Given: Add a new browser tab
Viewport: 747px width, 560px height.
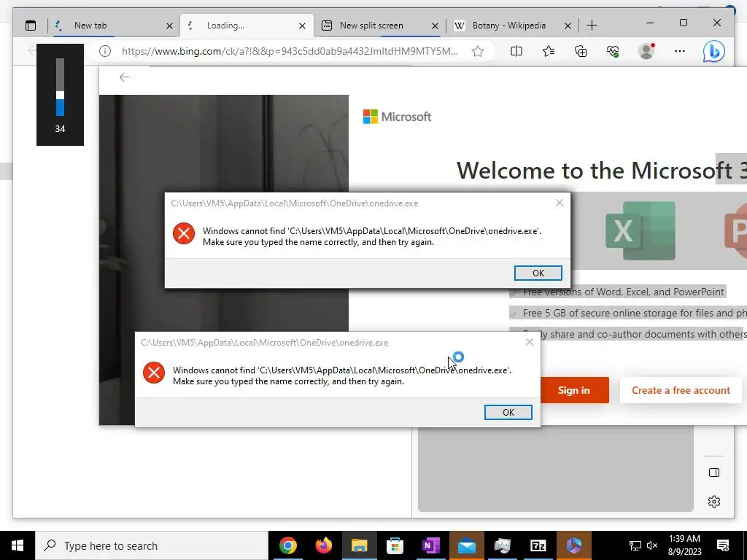Looking at the screenshot, I should click(592, 26).
